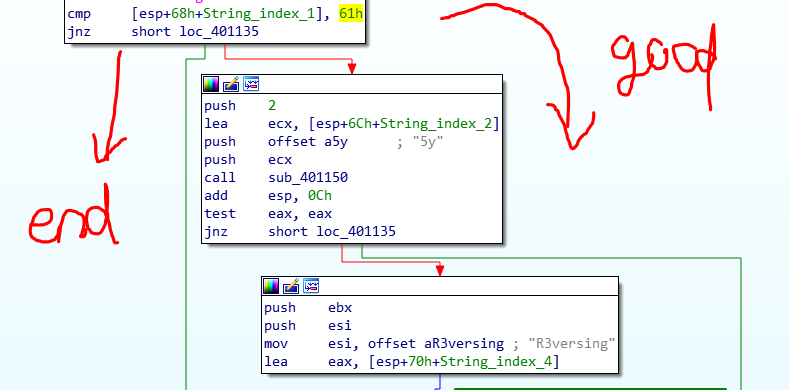Click 'push esi' instruction

point(308,326)
